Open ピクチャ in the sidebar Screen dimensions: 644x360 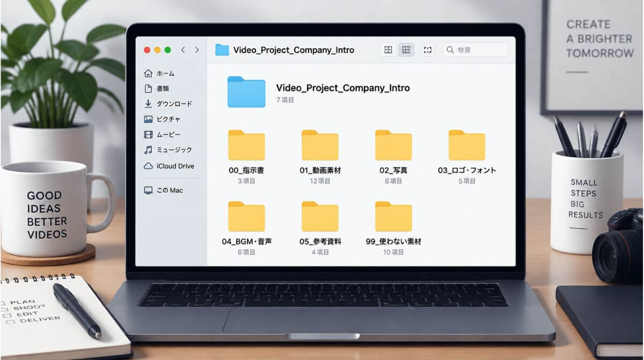point(162,119)
